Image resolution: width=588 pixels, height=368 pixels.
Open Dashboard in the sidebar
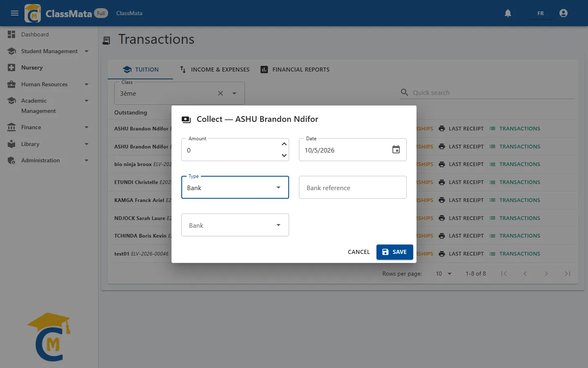point(49,34)
